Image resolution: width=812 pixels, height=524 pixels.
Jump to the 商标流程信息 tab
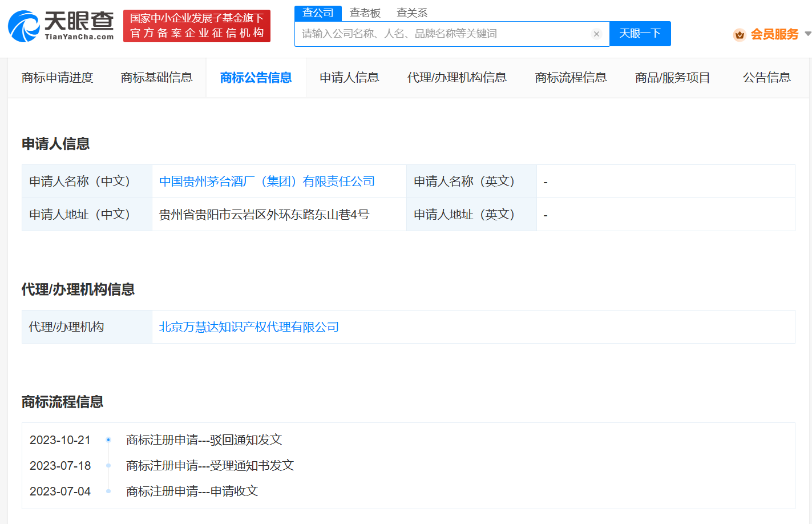click(571, 78)
